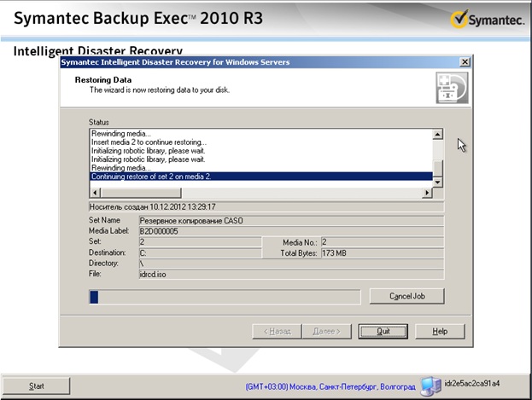
Task: Click the Directory field showing backslash
Action: tap(291, 264)
